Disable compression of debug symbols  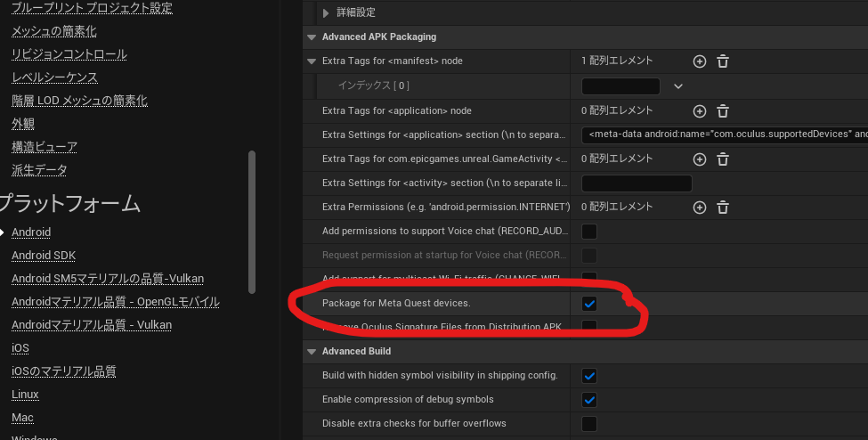[589, 400]
